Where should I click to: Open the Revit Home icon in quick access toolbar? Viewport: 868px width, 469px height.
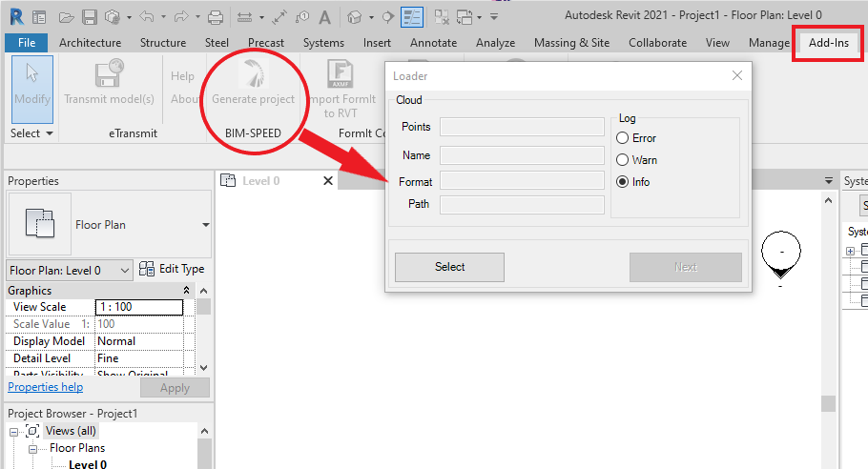coord(39,18)
